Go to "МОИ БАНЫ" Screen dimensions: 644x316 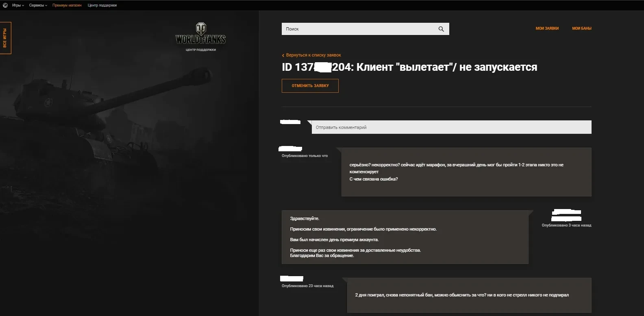pyautogui.click(x=582, y=28)
